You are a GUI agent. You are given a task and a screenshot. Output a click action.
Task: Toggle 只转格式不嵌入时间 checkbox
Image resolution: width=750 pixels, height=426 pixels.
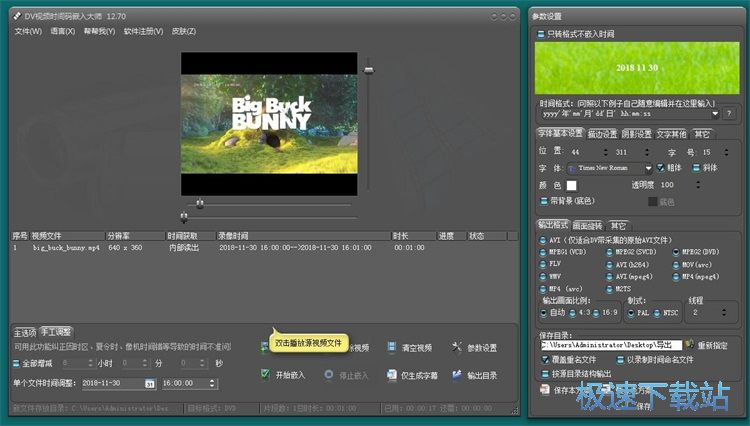click(x=541, y=34)
